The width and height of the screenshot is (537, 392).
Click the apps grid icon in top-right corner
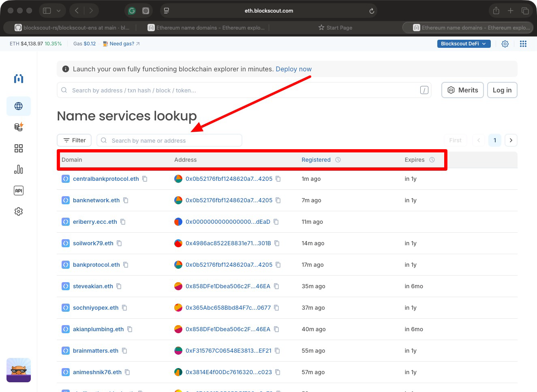point(523,43)
